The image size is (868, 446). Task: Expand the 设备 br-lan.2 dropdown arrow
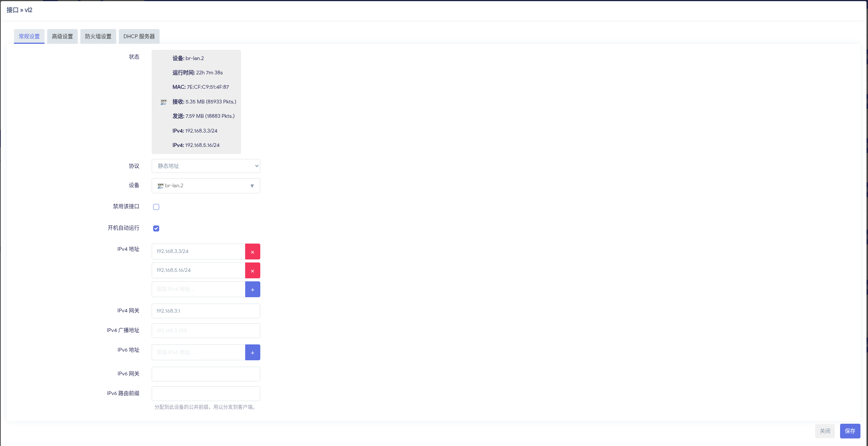coord(252,186)
